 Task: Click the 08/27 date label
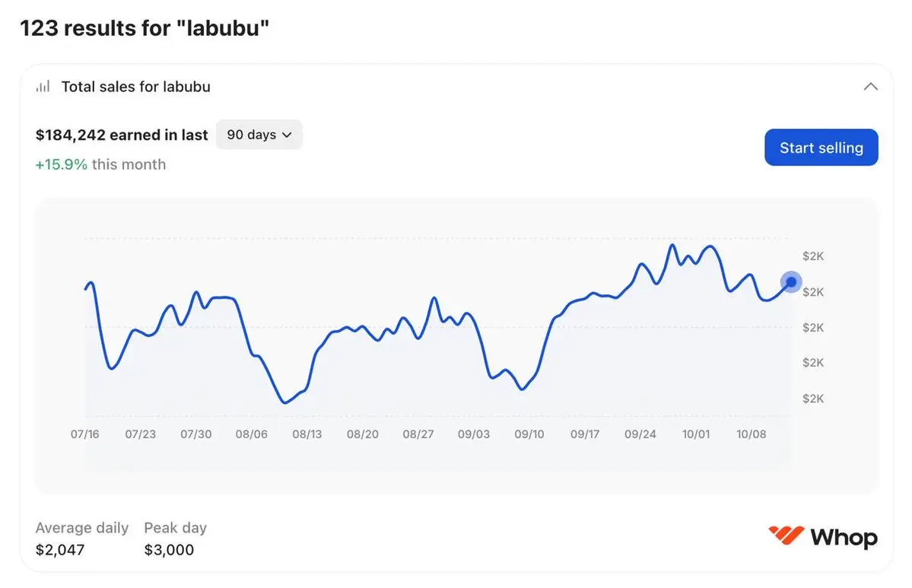pyautogui.click(x=418, y=434)
